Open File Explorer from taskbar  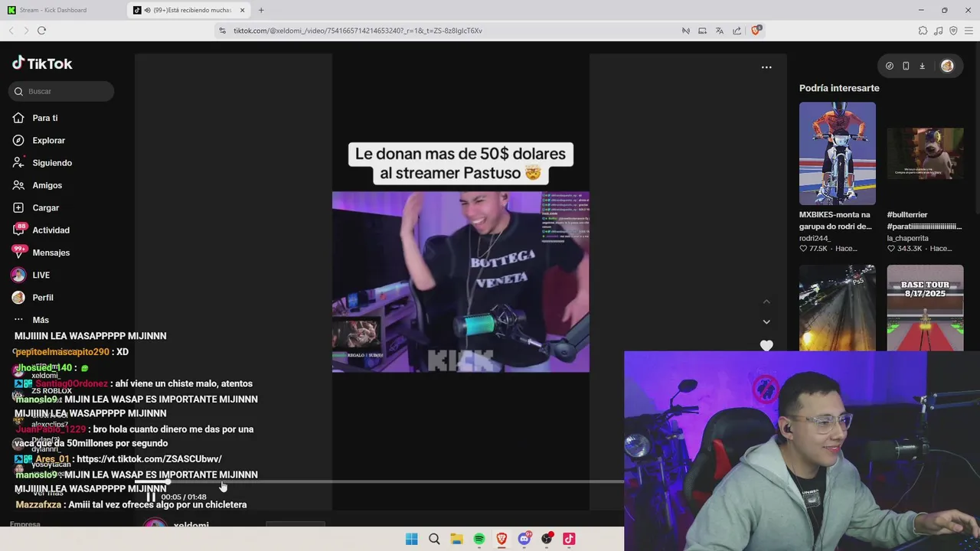tap(456, 539)
